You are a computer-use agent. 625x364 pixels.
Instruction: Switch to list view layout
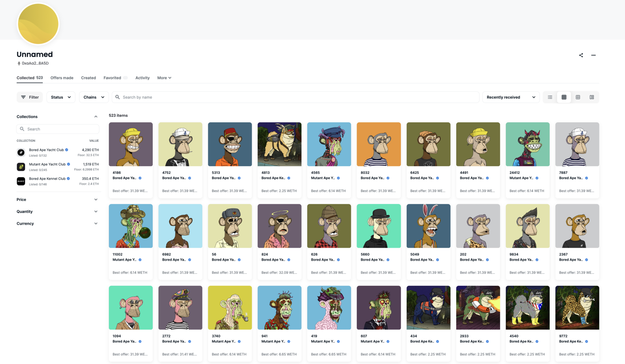click(550, 97)
